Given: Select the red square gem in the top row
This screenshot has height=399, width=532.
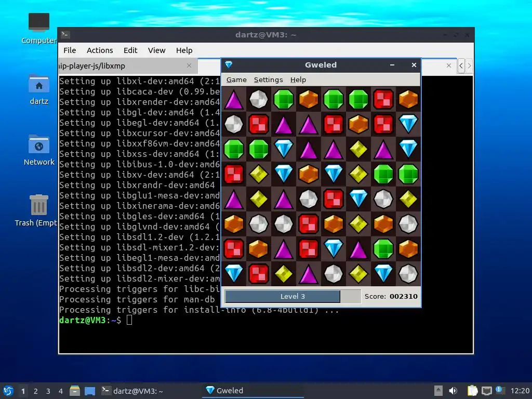Looking at the screenshot, I should tap(383, 99).
